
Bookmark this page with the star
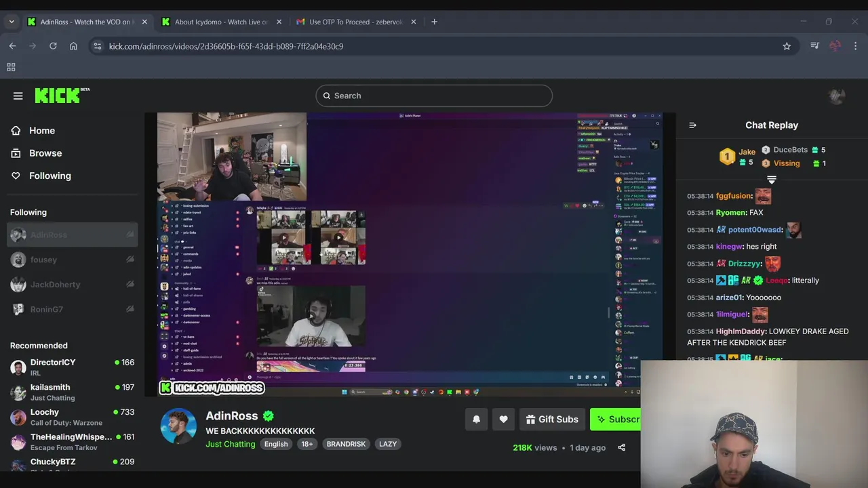[x=787, y=46]
